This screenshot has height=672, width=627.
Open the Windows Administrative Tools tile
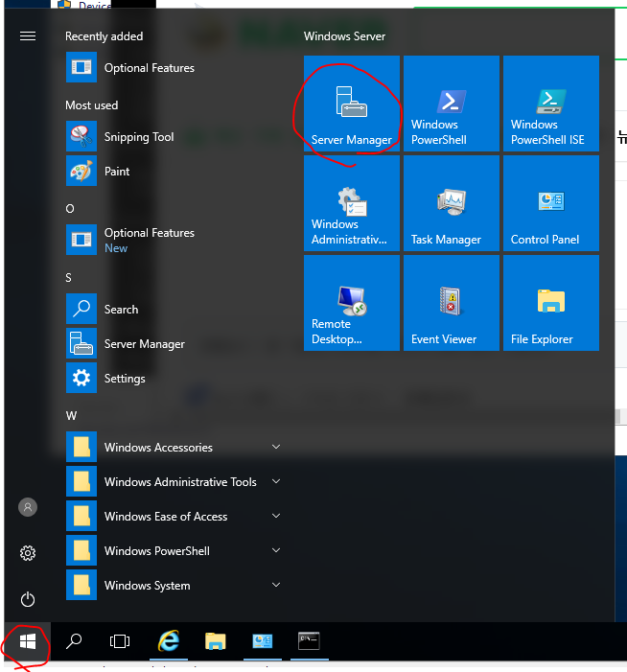[x=352, y=203]
